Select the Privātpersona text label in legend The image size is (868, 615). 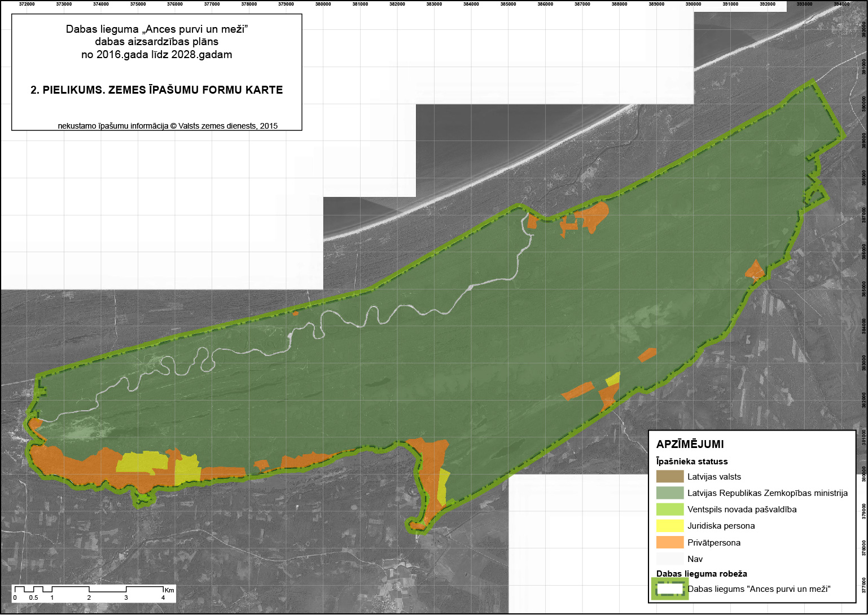pyautogui.click(x=713, y=543)
